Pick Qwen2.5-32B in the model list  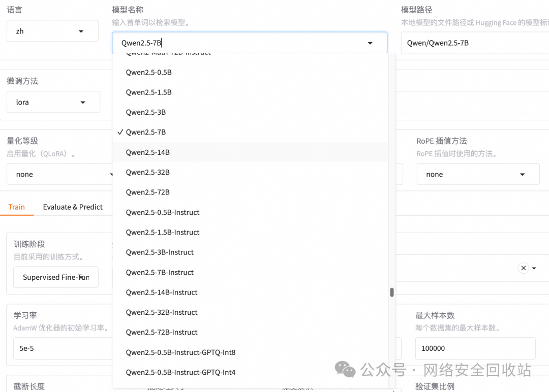(250, 172)
